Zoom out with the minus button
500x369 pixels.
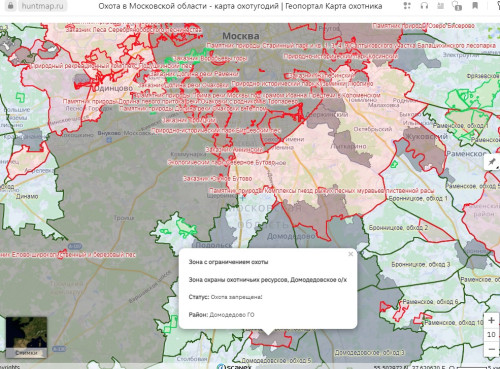[x=491, y=349]
